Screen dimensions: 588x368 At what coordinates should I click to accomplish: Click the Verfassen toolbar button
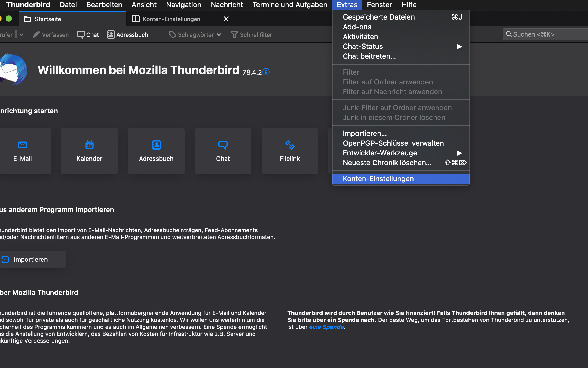[x=51, y=34]
